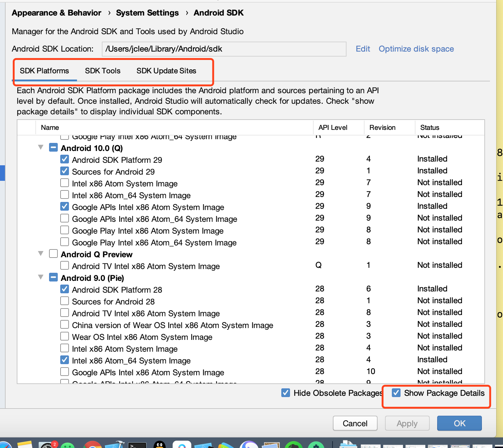Click Android SDK breadcrumb title
This screenshot has height=448, width=503.
point(219,13)
